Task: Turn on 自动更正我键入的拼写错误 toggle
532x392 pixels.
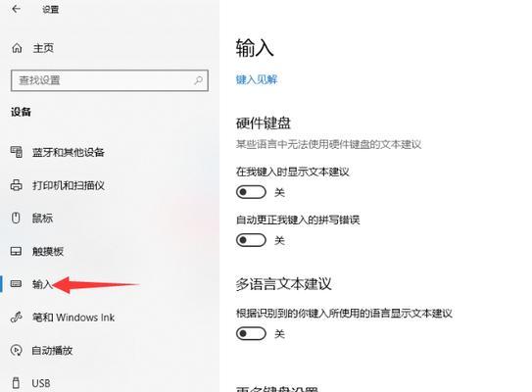Action: point(251,240)
